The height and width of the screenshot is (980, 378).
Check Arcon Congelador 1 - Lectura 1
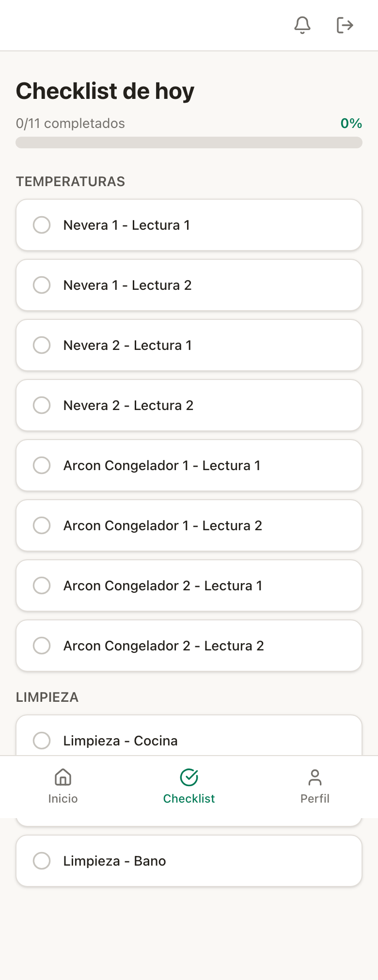click(42, 465)
